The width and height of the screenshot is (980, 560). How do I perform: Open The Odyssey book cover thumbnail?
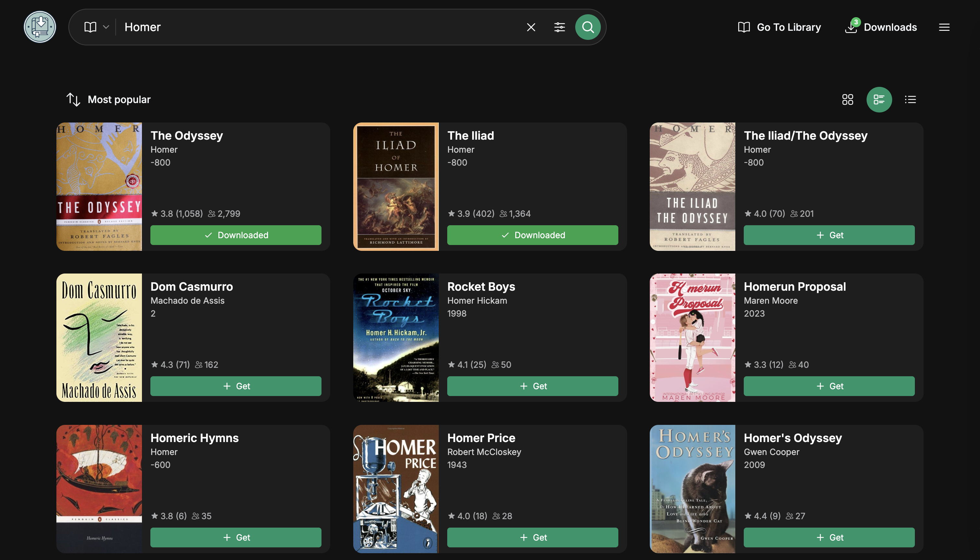[x=99, y=187]
